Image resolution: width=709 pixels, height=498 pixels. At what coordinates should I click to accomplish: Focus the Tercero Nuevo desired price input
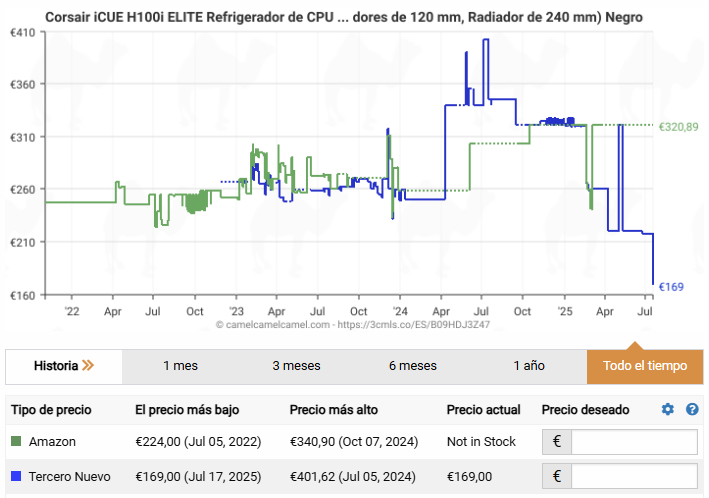(634, 476)
